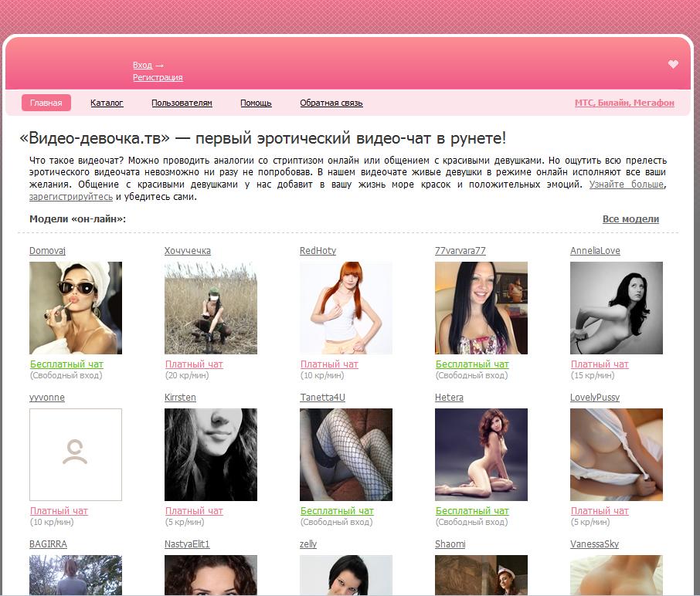Image resolution: width=700 pixels, height=596 pixels.
Task: Click the Модели «он-лайн»: heading
Action: pyautogui.click(x=78, y=219)
